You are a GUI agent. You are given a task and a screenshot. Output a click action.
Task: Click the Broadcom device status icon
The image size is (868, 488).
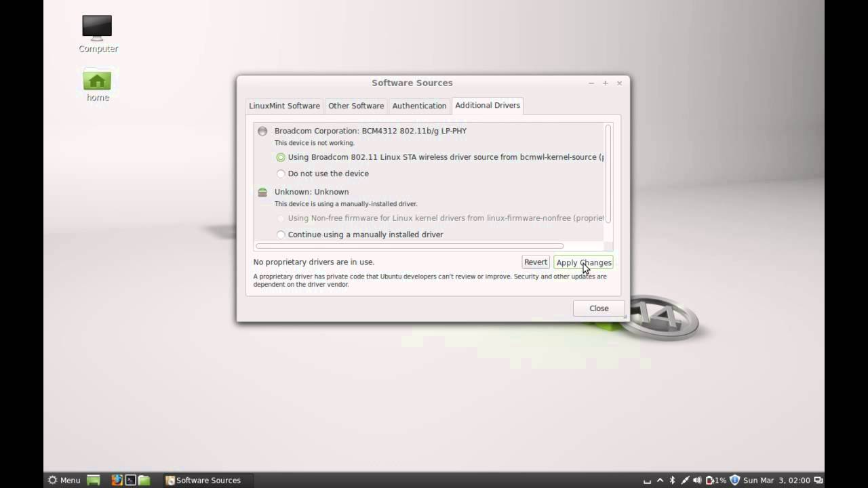(262, 131)
